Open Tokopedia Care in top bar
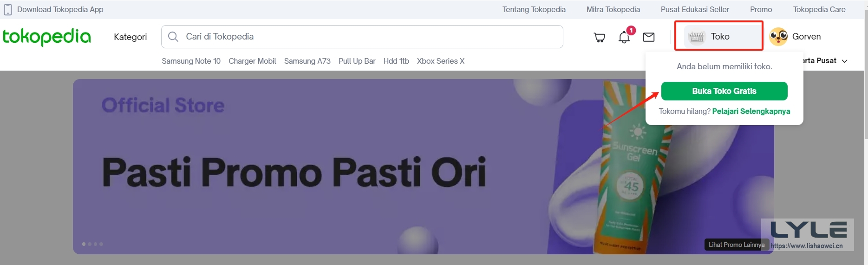The width and height of the screenshot is (868, 265). pyautogui.click(x=819, y=9)
